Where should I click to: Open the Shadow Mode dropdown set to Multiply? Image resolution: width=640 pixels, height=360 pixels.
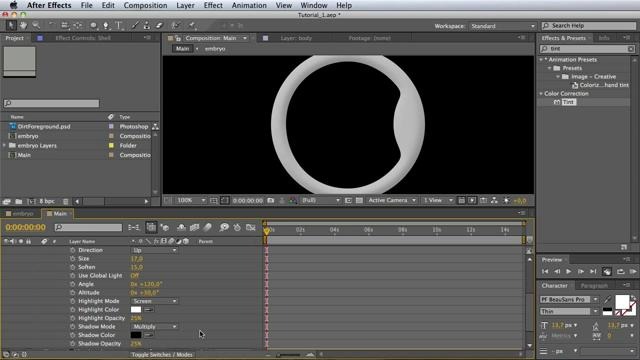(154, 327)
